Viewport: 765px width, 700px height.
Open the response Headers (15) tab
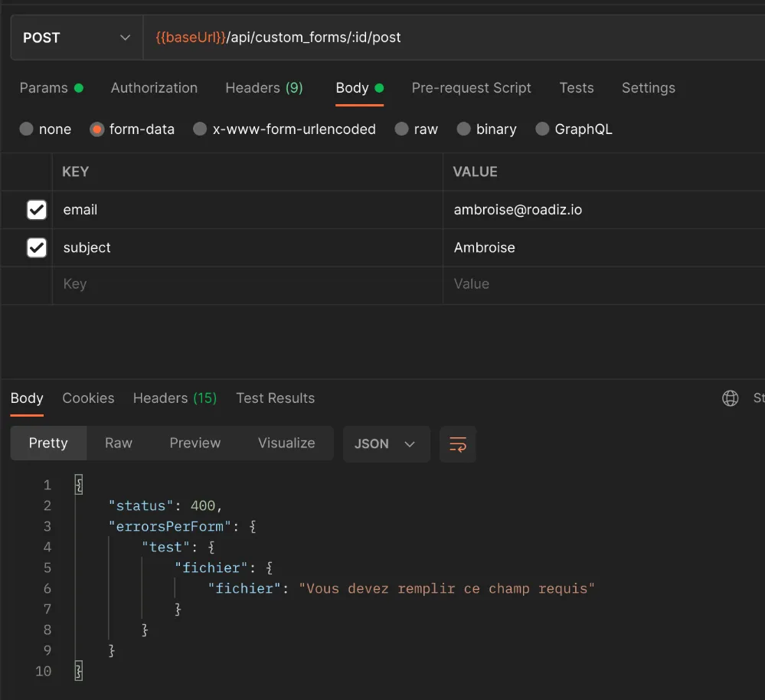(x=175, y=398)
